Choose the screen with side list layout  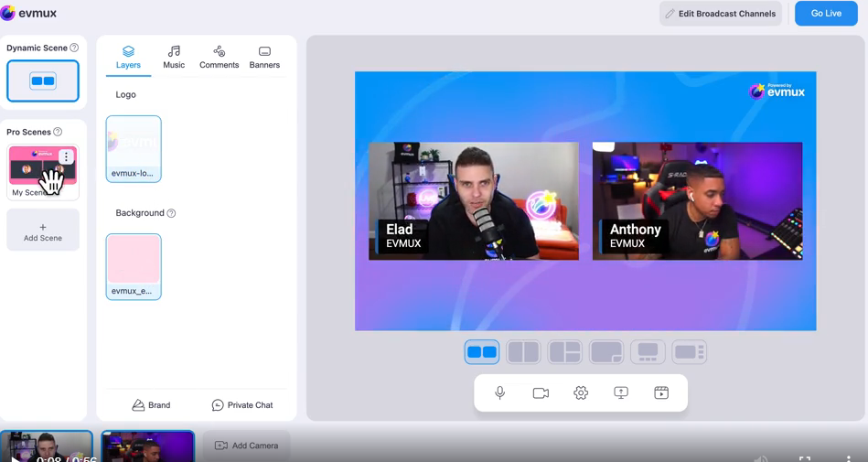[x=690, y=352]
